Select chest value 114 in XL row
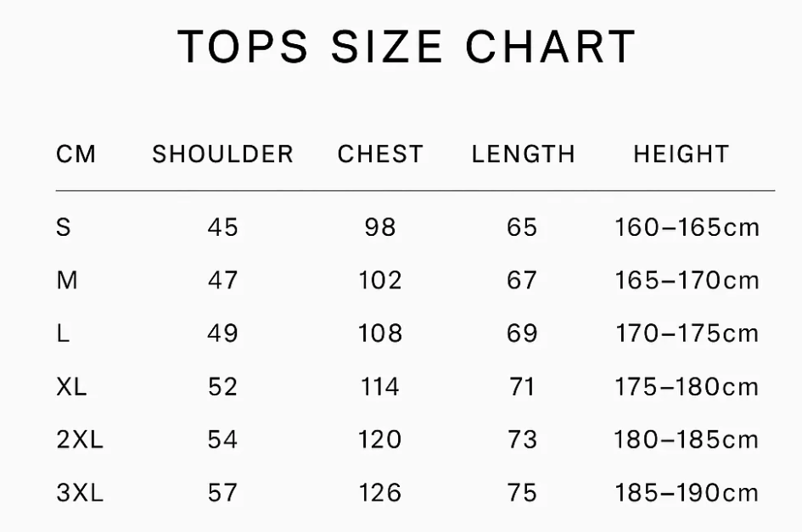 379,387
